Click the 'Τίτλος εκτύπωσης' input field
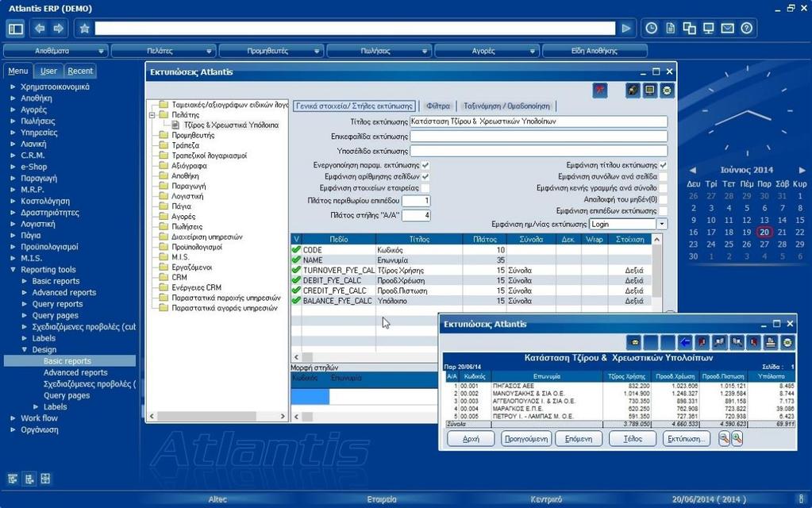The height and width of the screenshot is (508, 812). coord(538,121)
